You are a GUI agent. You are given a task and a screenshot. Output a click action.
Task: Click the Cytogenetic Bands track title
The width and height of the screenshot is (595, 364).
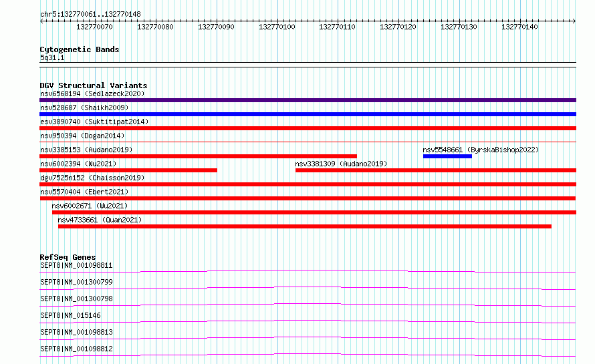click(x=80, y=49)
